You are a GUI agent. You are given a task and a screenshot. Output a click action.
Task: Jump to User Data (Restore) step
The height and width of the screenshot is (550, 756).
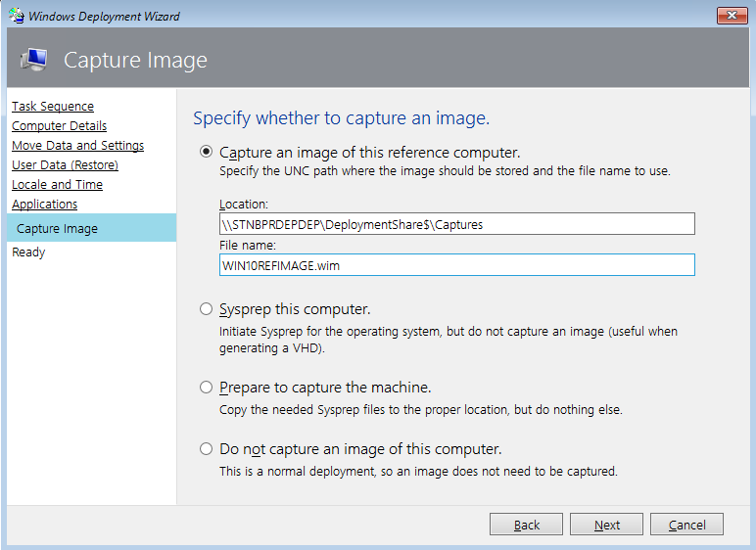pos(65,165)
